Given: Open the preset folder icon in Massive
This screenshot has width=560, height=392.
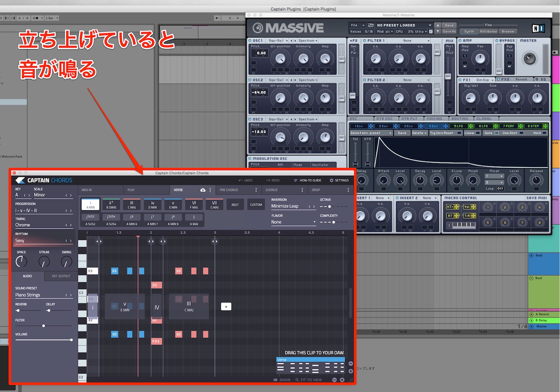Looking at the screenshot, I should [371, 25].
